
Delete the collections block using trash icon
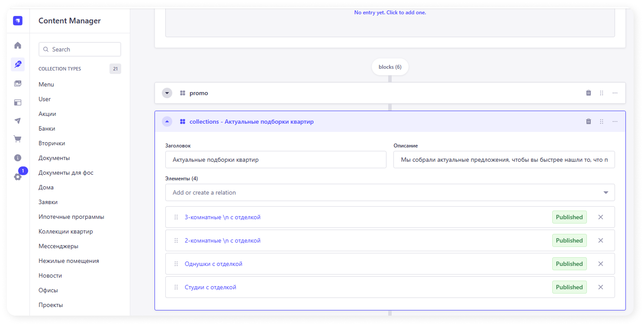(588, 121)
